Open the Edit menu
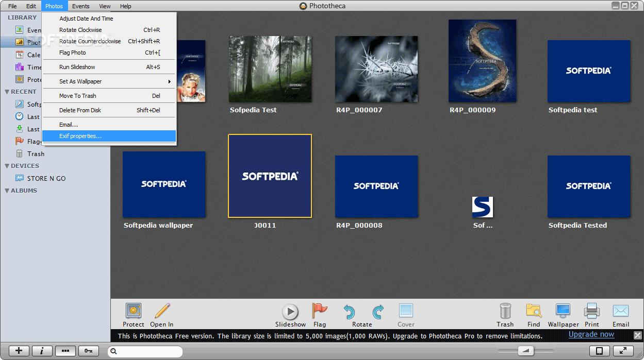This screenshot has width=644, height=360. pos(31,6)
